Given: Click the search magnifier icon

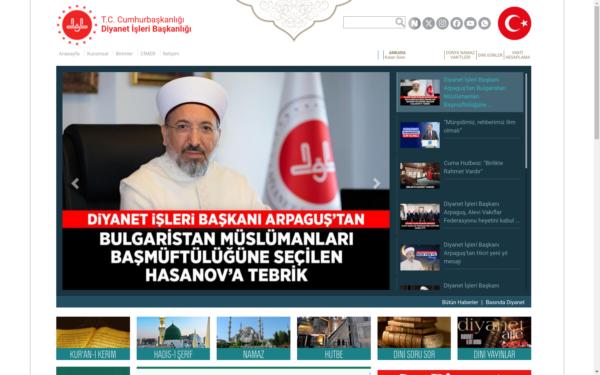Looking at the screenshot, I should tap(400, 22).
